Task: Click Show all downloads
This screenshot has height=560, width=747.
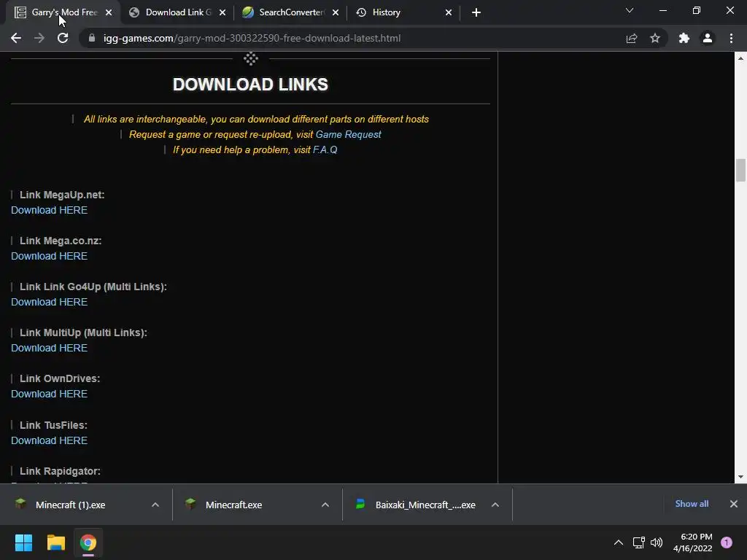Action: [x=692, y=504]
